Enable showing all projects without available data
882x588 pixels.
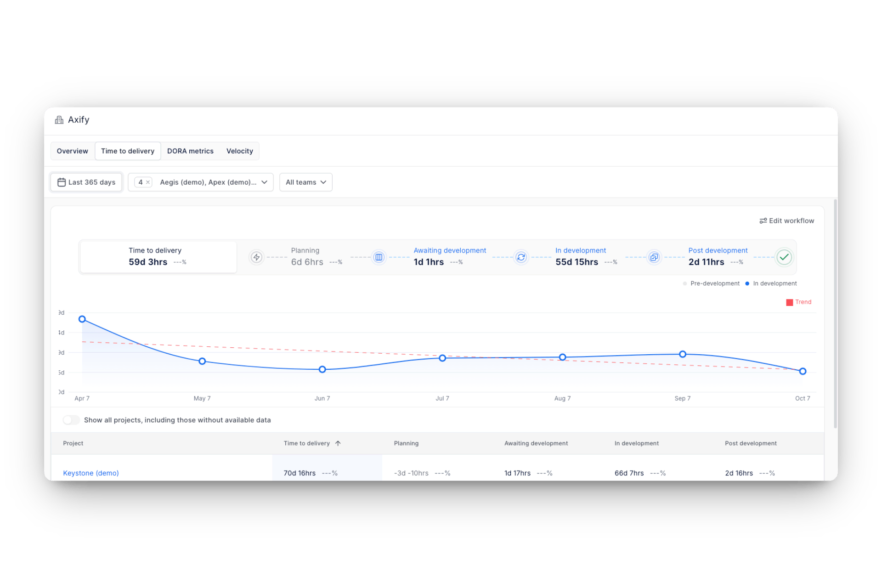pos(71,420)
